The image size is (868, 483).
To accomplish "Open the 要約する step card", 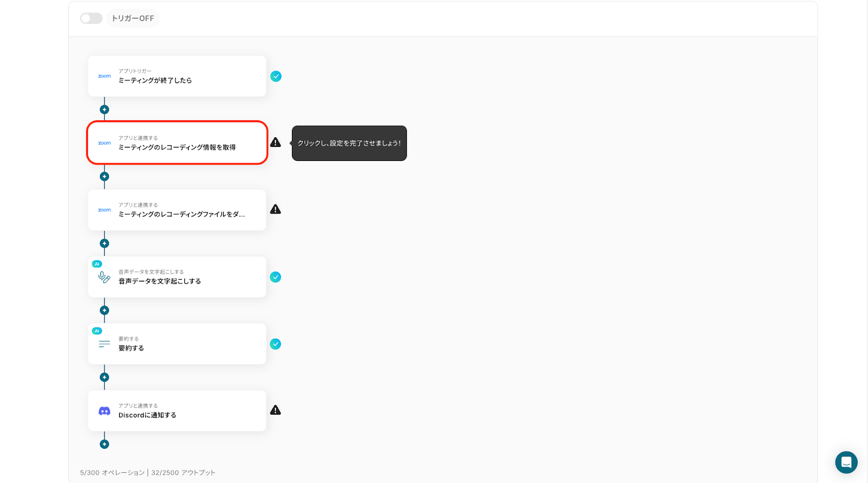I will pyautogui.click(x=177, y=344).
